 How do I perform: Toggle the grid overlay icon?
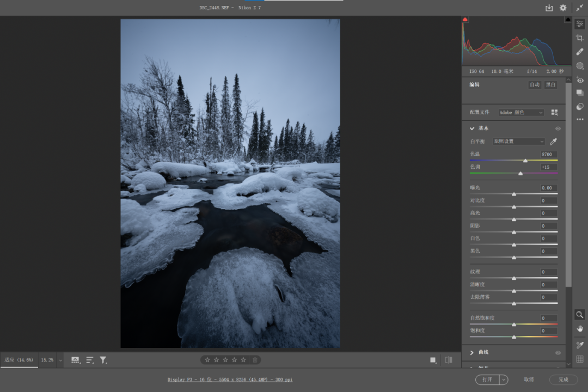coord(580,359)
